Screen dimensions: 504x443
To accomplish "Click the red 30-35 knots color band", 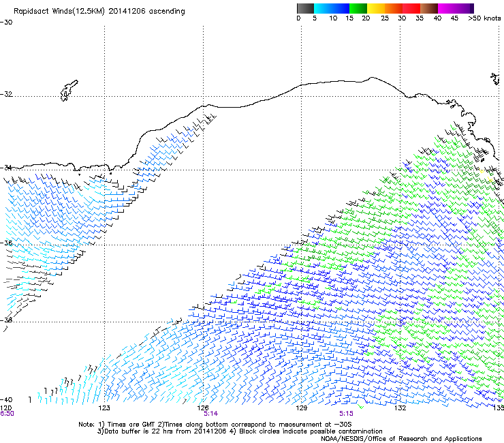I will click(x=411, y=8).
